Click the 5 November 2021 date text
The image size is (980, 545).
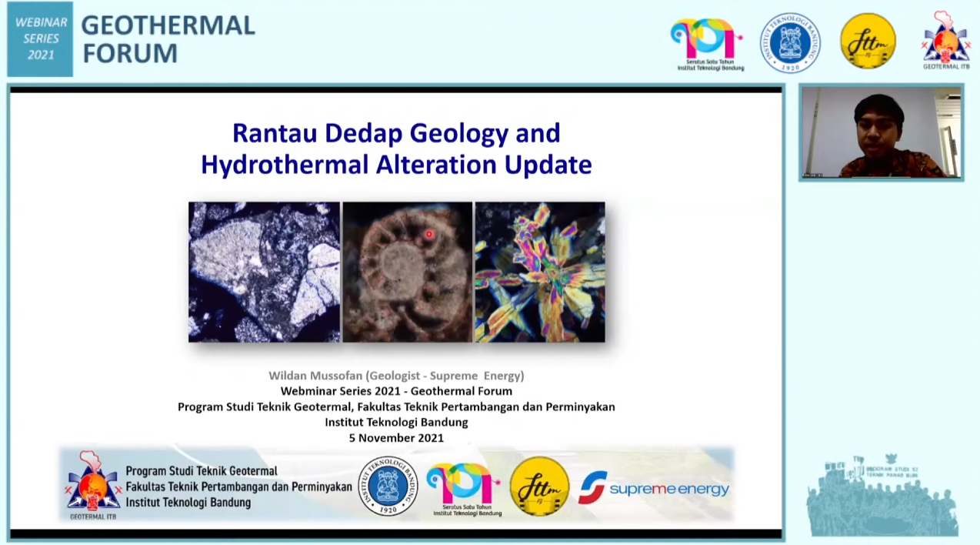point(396,438)
